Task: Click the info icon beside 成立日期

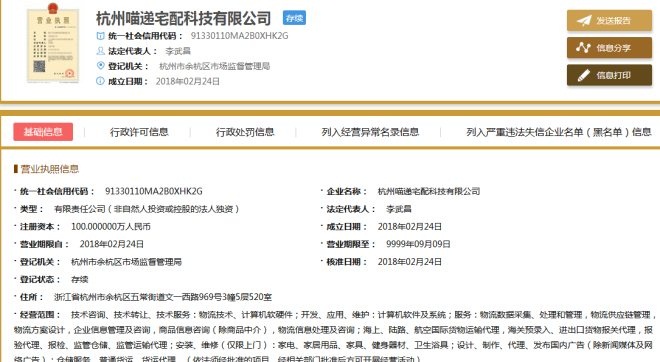Action: click(100, 81)
